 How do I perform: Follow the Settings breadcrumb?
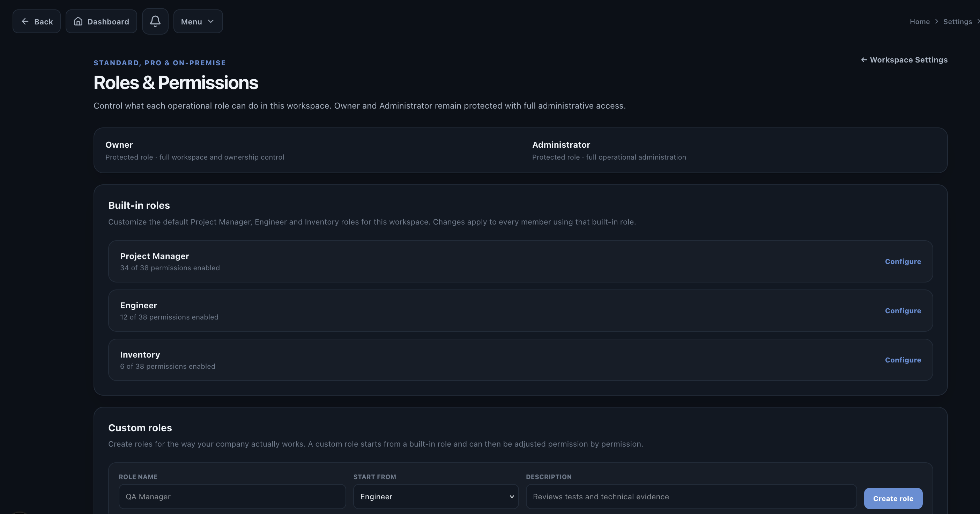click(958, 22)
